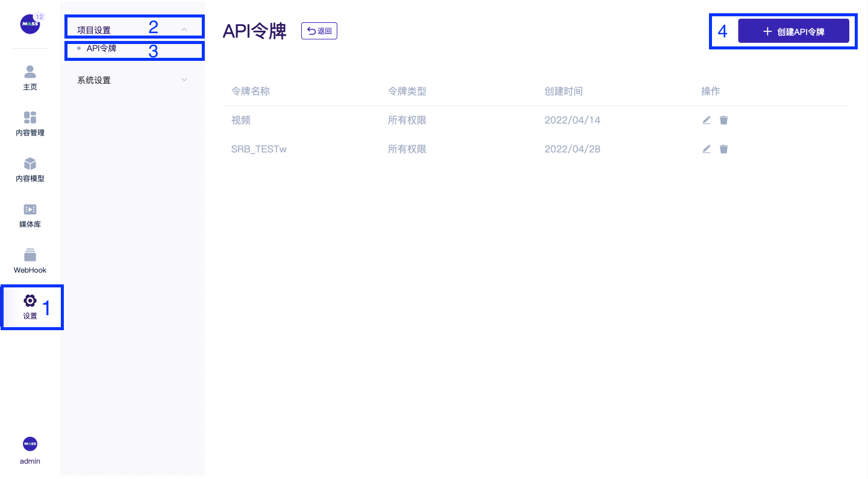Open the WebHook section
Image resolution: width=868 pixels, height=479 pixels.
(30, 261)
